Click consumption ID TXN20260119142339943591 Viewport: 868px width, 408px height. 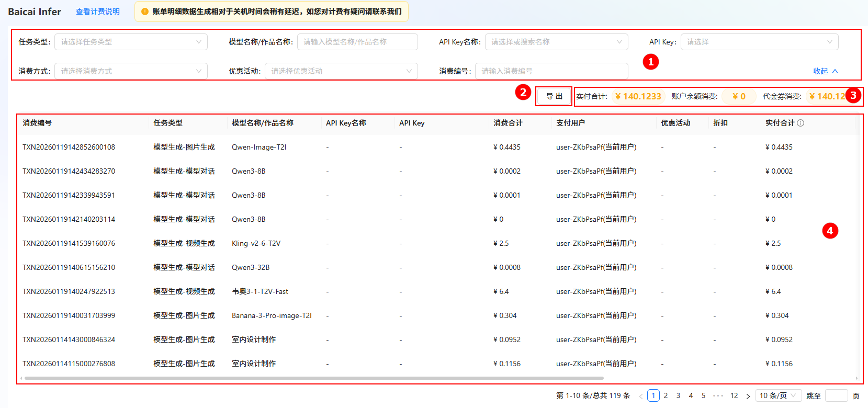point(69,195)
